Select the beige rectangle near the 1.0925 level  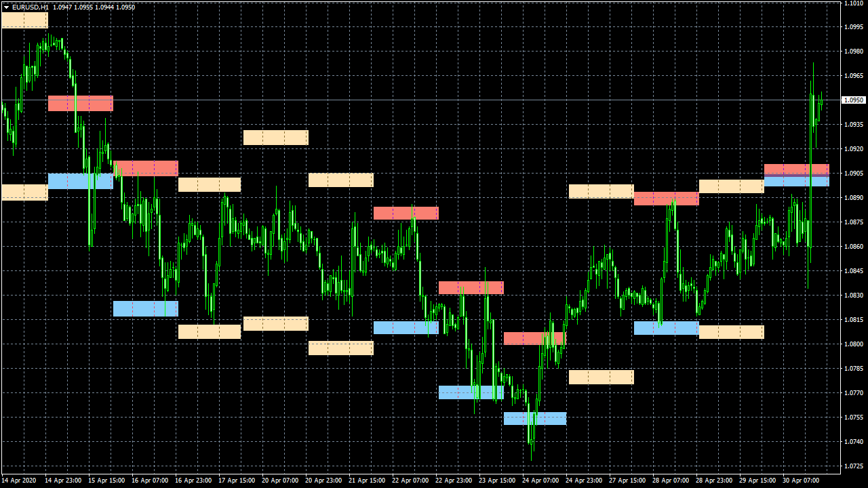coord(276,138)
